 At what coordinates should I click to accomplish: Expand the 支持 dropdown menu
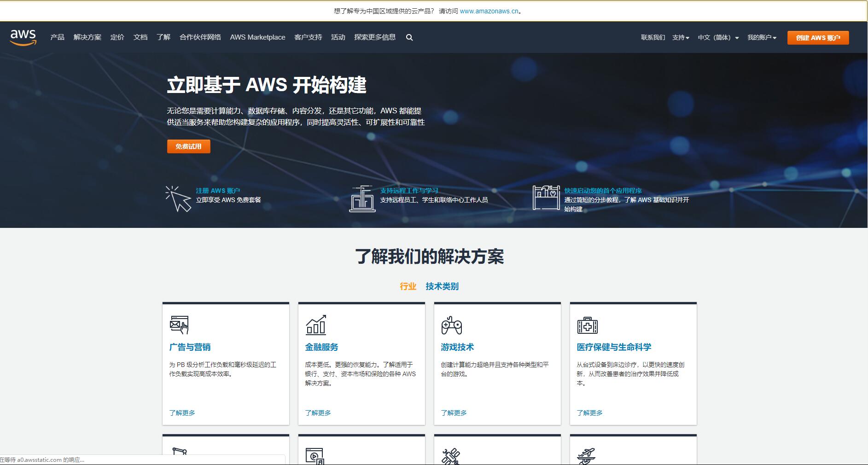(681, 38)
